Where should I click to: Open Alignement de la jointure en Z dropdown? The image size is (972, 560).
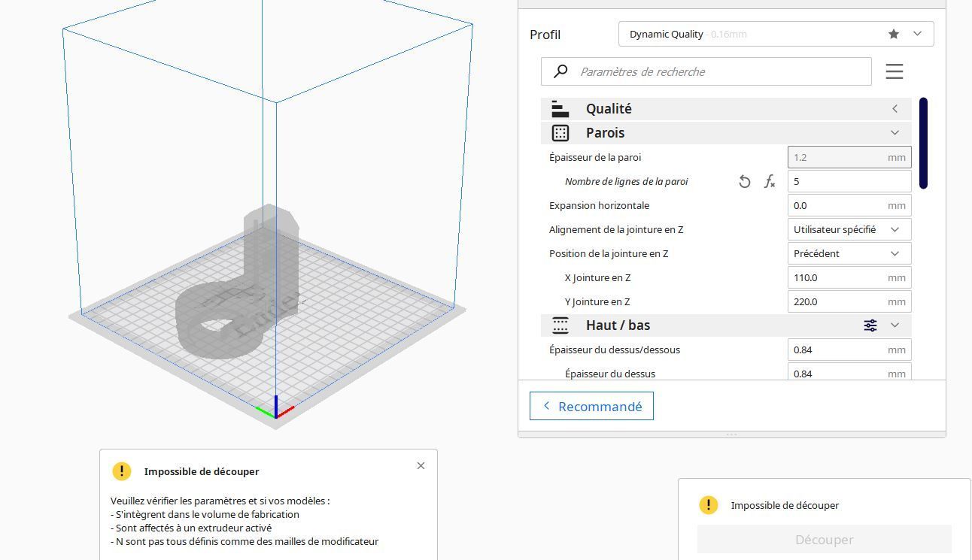tap(849, 229)
